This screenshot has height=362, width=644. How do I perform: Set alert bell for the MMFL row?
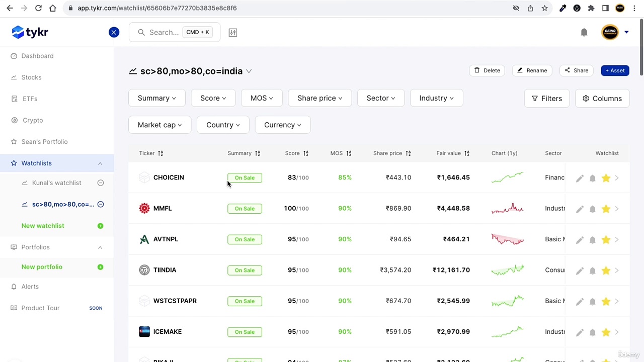click(x=592, y=209)
